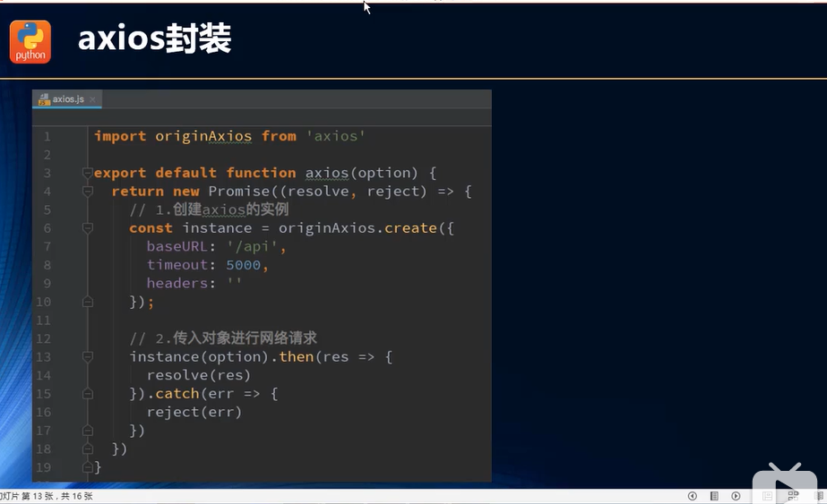
Task: Go to previous slide button
Action: click(x=693, y=496)
